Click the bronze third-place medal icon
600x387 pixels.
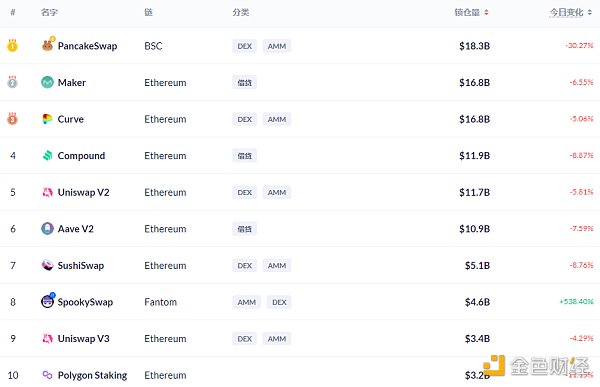pos(12,119)
